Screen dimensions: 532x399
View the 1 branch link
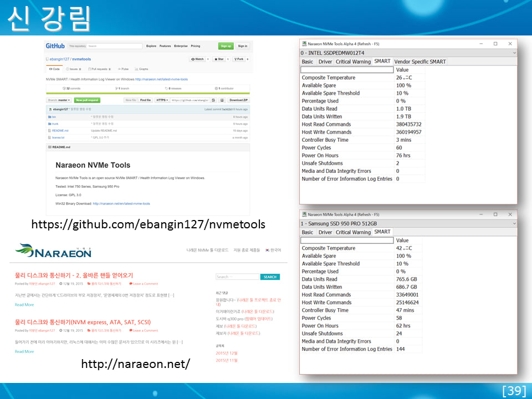click(x=122, y=88)
